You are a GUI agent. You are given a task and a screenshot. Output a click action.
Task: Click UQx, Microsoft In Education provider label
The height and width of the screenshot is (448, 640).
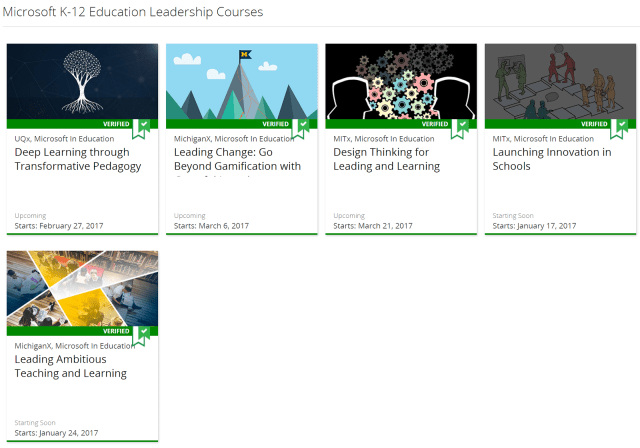click(x=65, y=139)
